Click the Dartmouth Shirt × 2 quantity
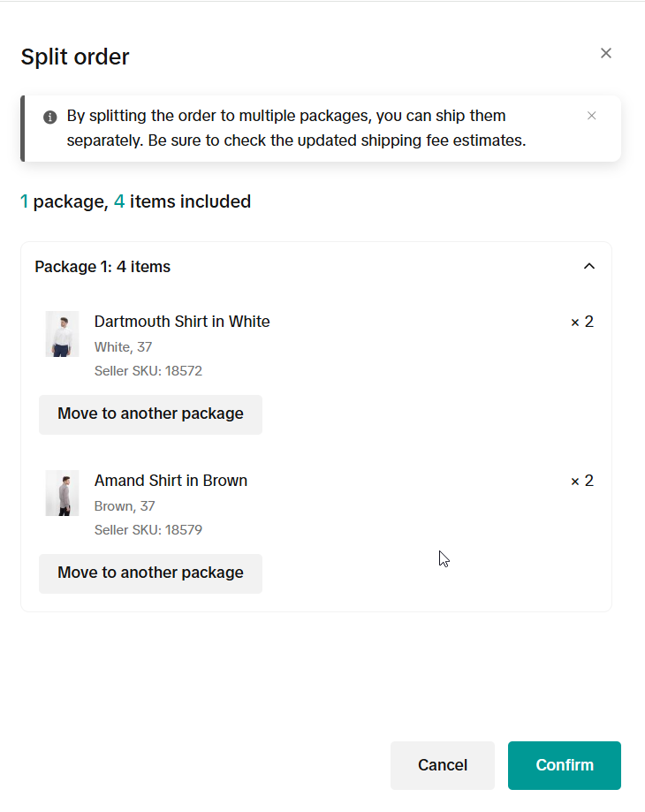Image resolution: width=645 pixels, height=812 pixels. tap(582, 323)
